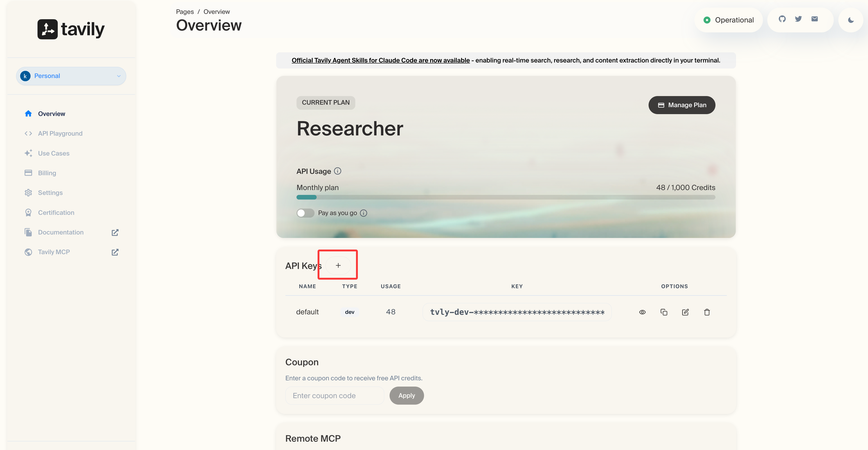Open the Settings page
Viewport: 868px width, 450px height.
click(x=50, y=193)
